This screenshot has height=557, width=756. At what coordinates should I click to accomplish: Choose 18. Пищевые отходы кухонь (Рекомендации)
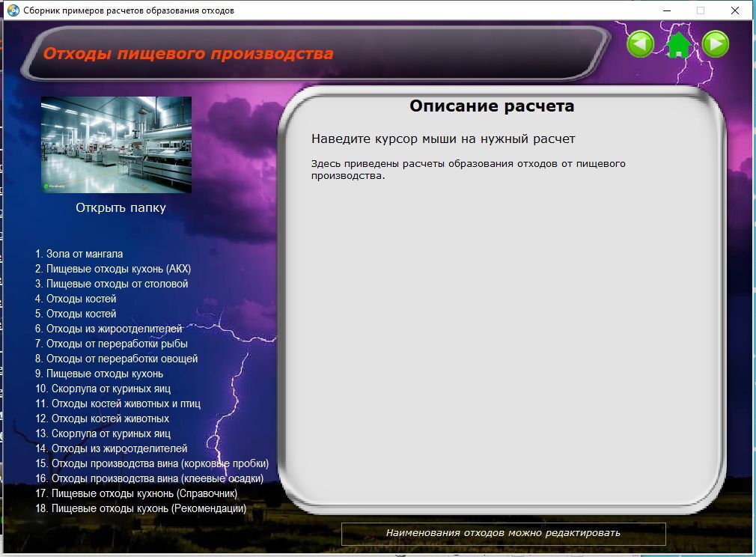141,508
